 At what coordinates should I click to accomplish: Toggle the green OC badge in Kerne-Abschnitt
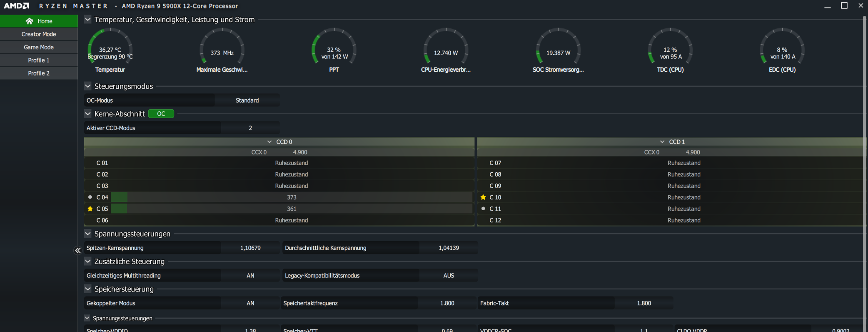(x=161, y=114)
